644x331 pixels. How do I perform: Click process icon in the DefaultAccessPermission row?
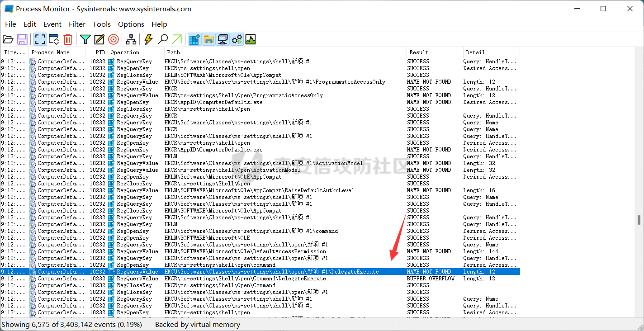[33, 251]
